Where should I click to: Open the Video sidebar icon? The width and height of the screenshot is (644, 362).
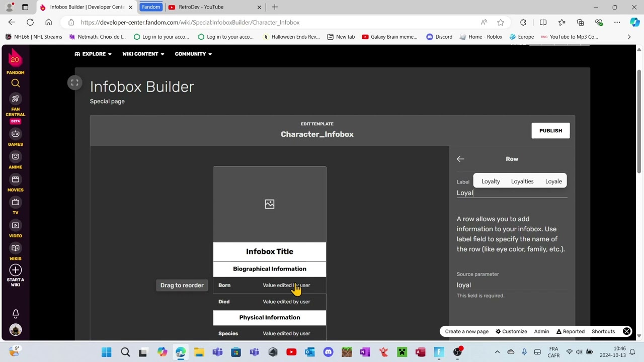[16, 225]
